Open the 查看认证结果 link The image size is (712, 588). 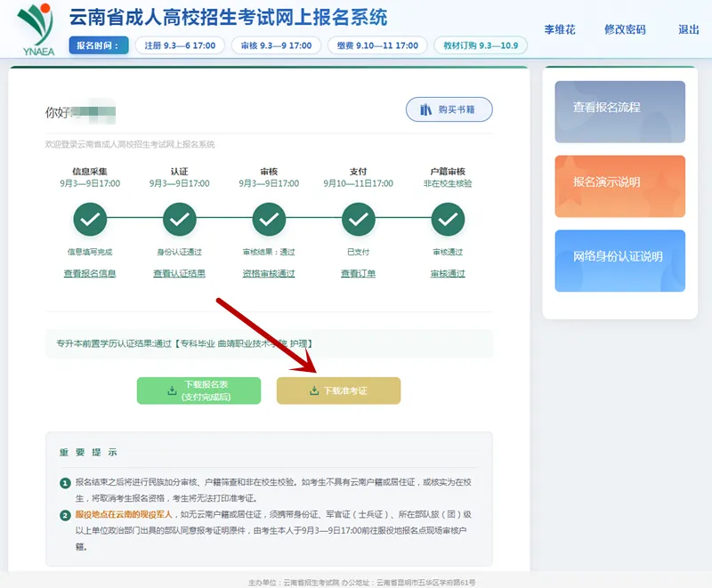(180, 273)
